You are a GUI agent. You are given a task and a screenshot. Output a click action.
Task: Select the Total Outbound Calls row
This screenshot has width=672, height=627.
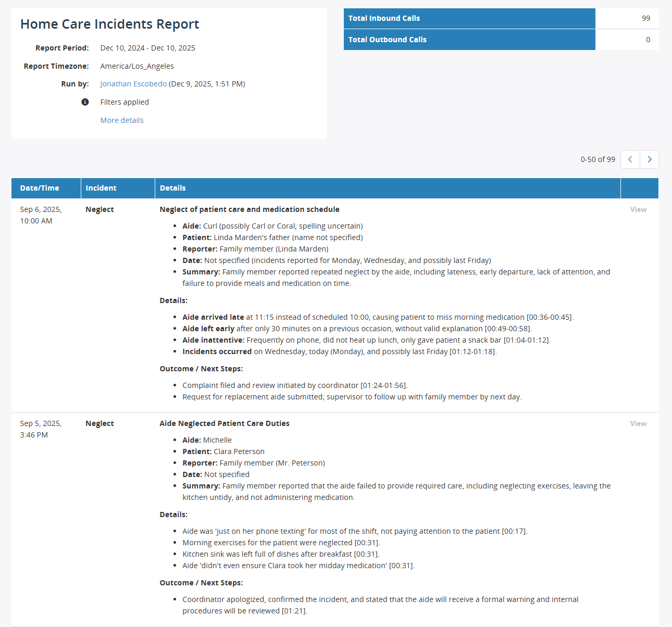click(469, 40)
